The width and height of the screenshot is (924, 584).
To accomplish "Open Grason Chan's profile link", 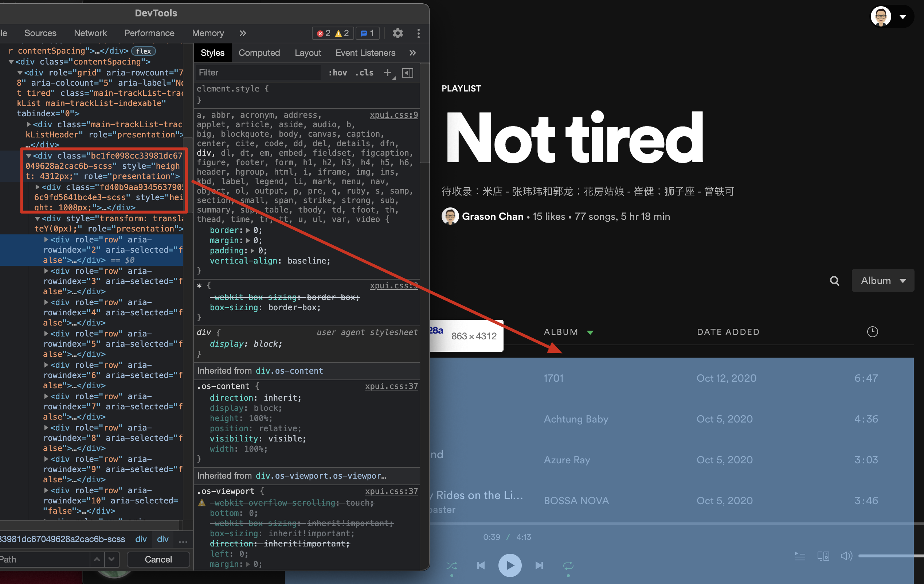I will [x=493, y=216].
